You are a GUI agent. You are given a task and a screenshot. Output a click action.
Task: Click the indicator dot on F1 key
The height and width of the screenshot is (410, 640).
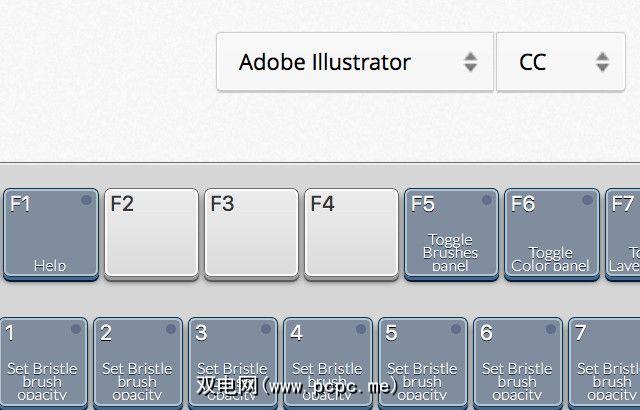86,201
